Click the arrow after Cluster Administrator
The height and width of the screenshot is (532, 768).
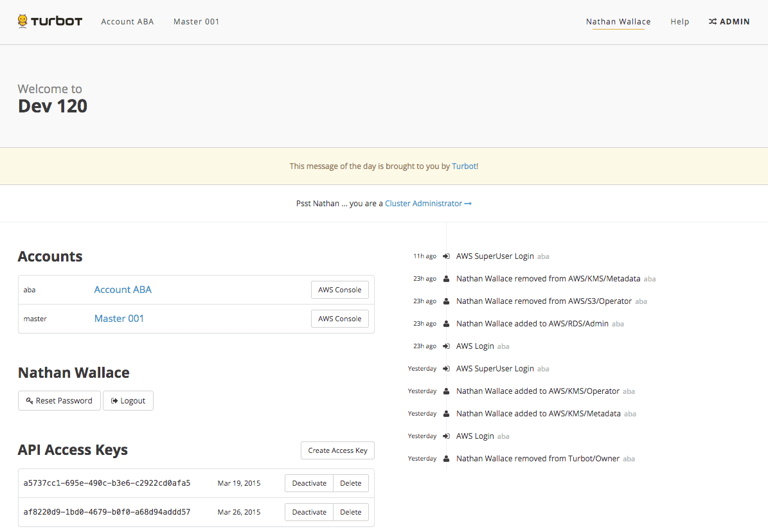tap(468, 203)
